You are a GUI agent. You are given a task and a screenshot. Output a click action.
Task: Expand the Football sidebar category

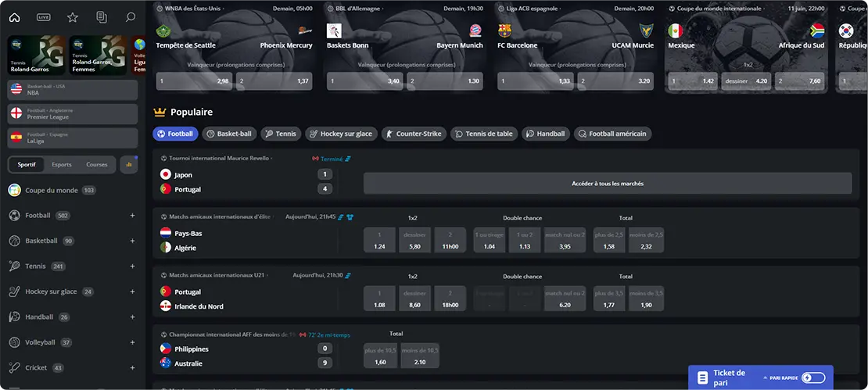(x=132, y=216)
